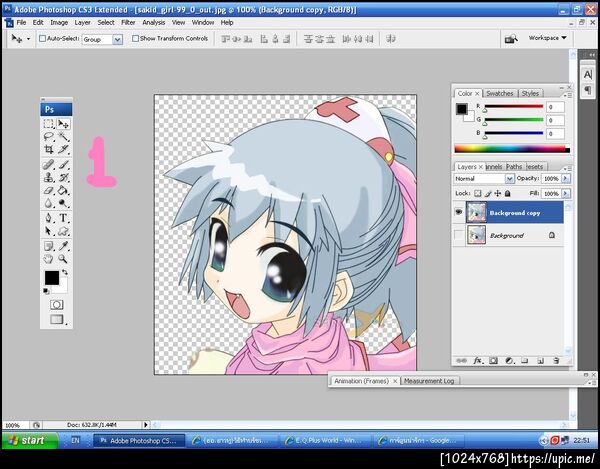
Task: Select the Blur tool
Action: 49,203
